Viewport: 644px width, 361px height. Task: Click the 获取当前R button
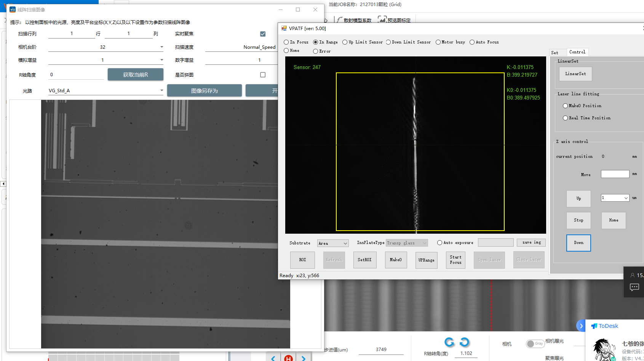(135, 75)
